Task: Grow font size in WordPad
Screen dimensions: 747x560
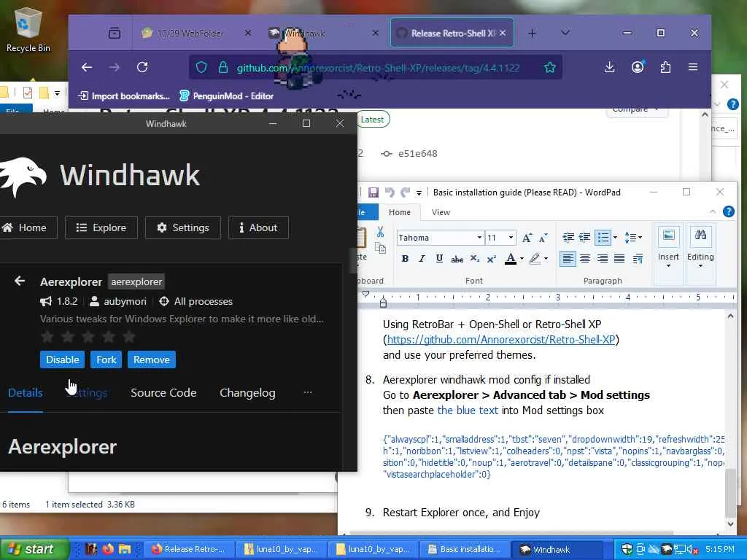Action: (x=527, y=238)
